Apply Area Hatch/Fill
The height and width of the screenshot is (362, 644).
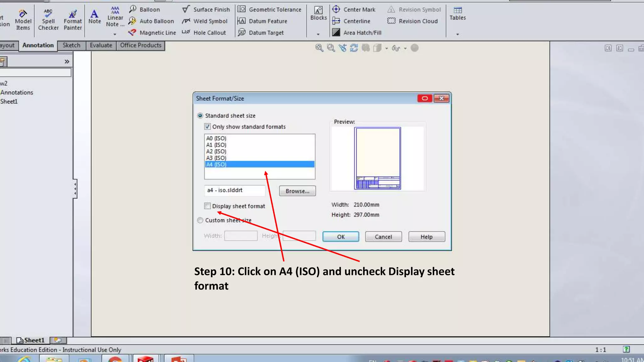click(x=357, y=33)
